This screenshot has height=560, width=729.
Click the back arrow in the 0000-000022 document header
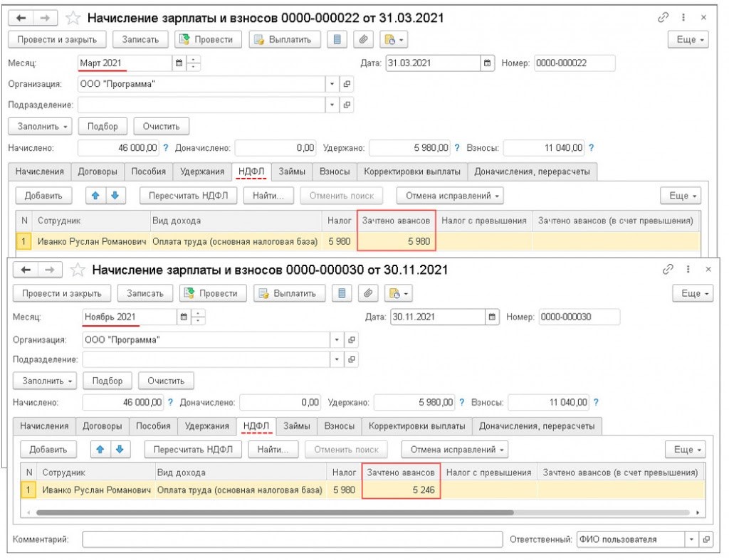[21, 18]
